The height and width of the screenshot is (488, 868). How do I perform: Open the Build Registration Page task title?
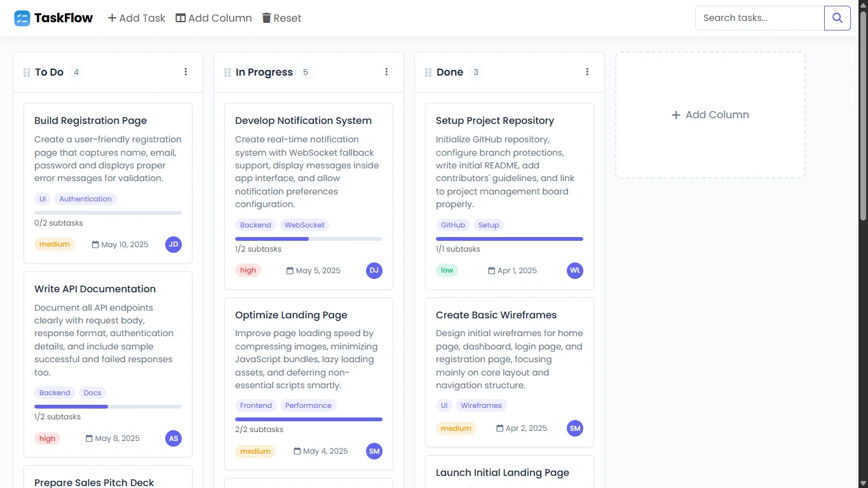tap(91, 121)
